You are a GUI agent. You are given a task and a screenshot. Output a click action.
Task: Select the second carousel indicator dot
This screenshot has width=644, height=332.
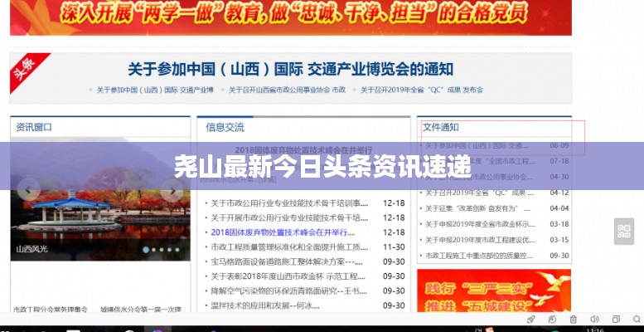(x=153, y=250)
